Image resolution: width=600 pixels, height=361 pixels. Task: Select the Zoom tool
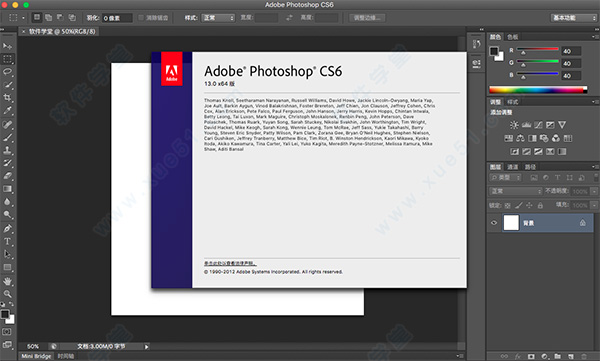[x=7, y=294]
